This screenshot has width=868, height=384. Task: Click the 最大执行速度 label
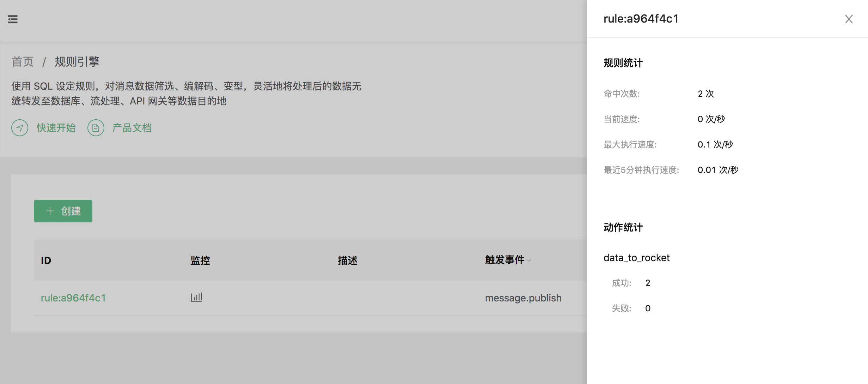[x=630, y=144]
